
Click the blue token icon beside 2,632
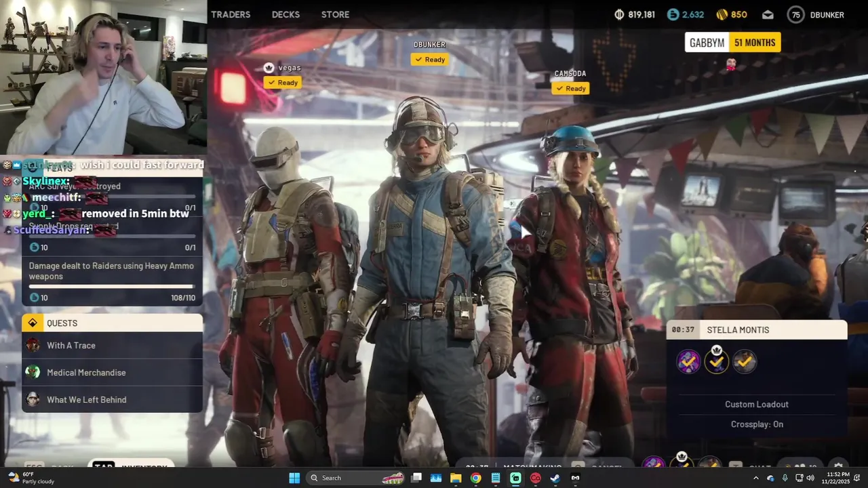(673, 14)
